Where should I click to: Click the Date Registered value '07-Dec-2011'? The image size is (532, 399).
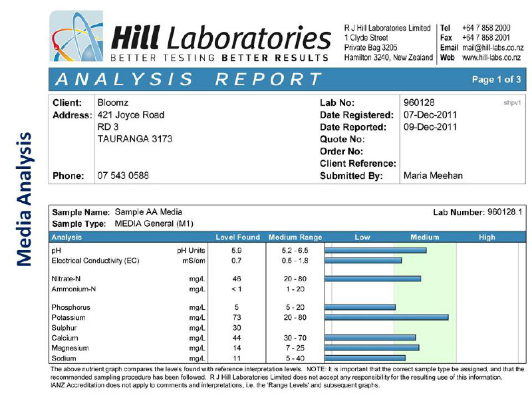click(x=430, y=114)
